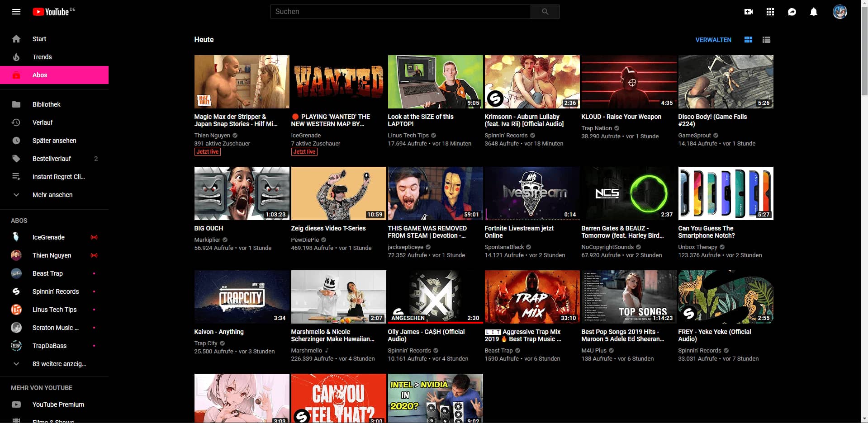Image resolution: width=868 pixels, height=423 pixels.
Task: Click the Thien Nguyen channel avatar in sidebar
Action: tap(16, 255)
